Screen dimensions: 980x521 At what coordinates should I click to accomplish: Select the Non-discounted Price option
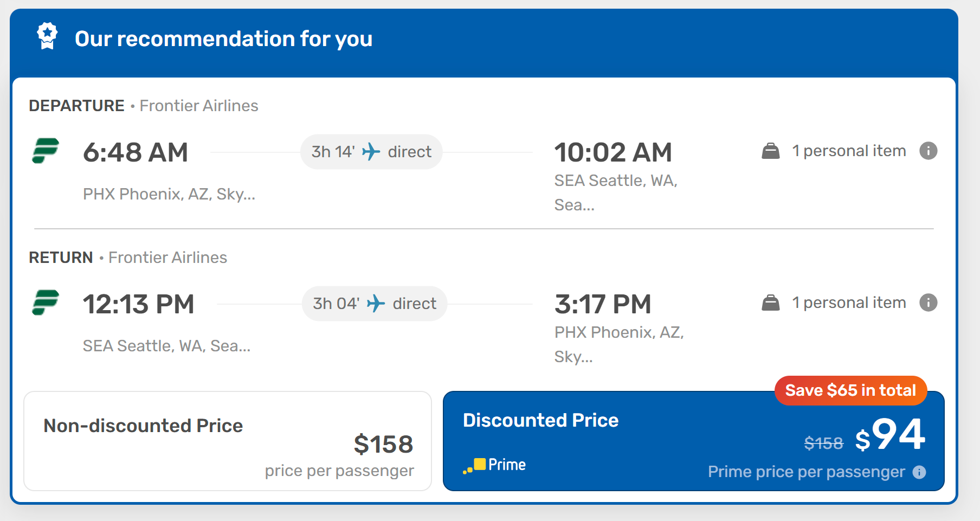coord(228,441)
